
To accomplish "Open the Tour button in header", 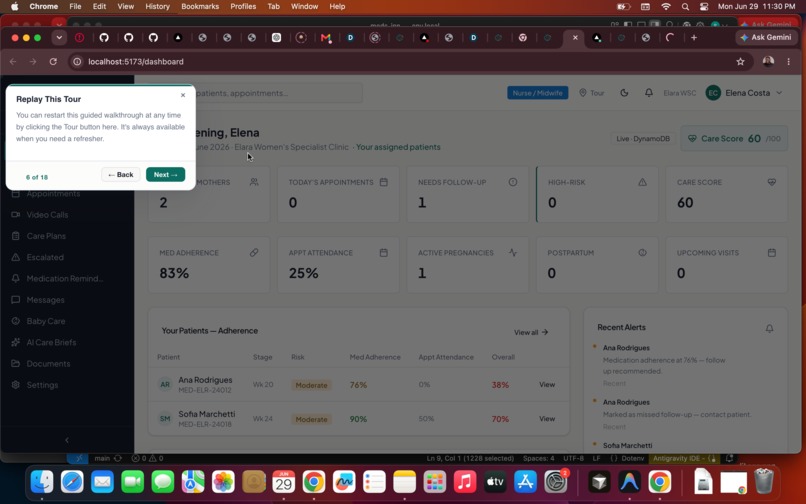I will (592, 93).
